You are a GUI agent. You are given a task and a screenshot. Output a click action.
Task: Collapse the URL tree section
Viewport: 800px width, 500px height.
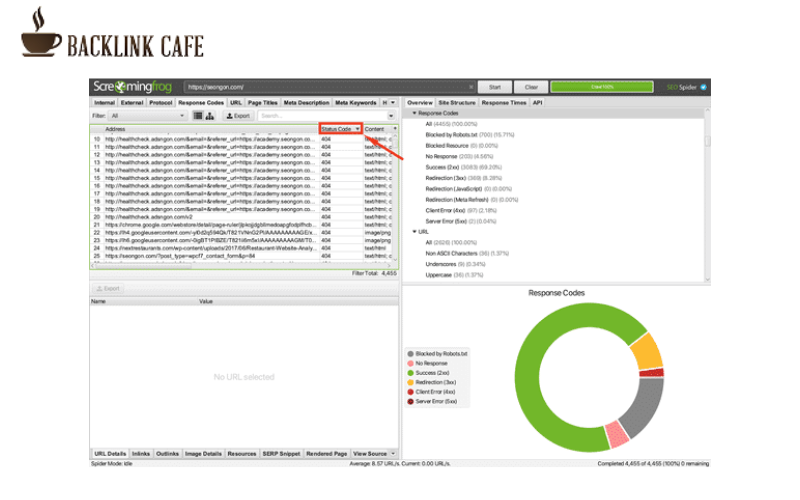[415, 232]
